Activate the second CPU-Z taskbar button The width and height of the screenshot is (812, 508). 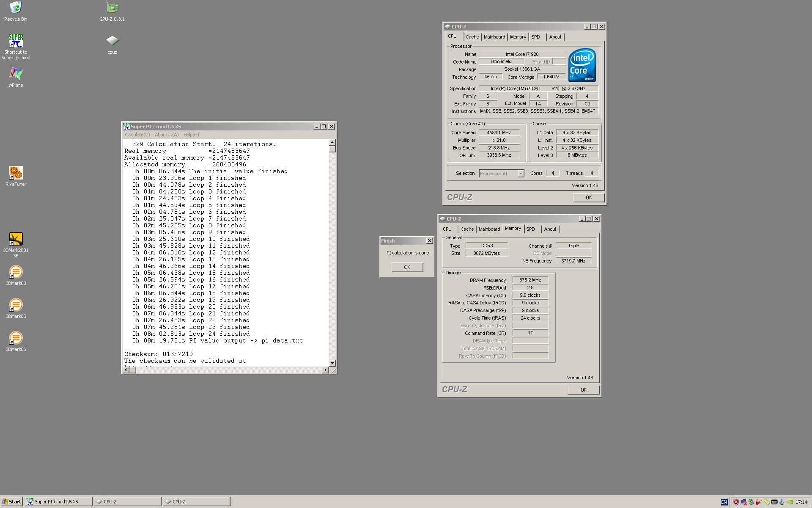(197, 502)
